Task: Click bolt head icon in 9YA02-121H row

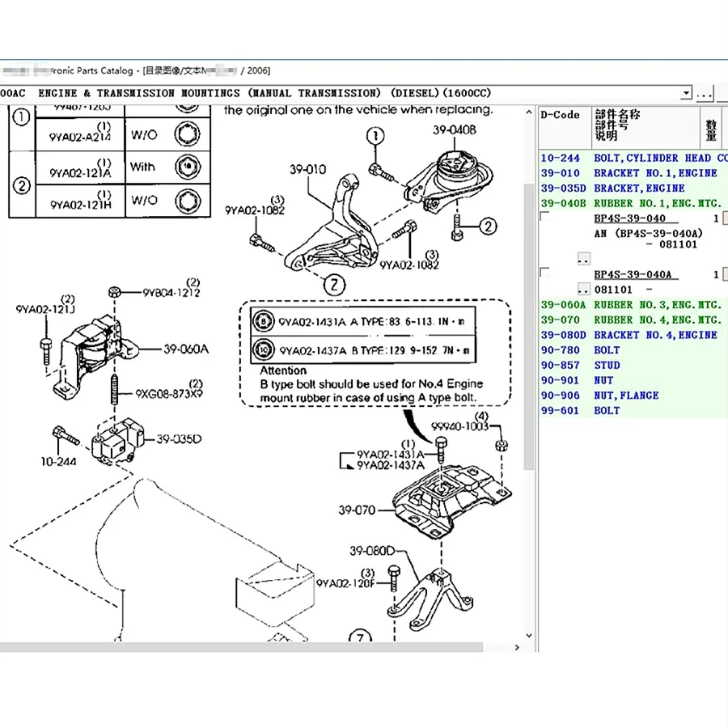Action: (x=188, y=201)
